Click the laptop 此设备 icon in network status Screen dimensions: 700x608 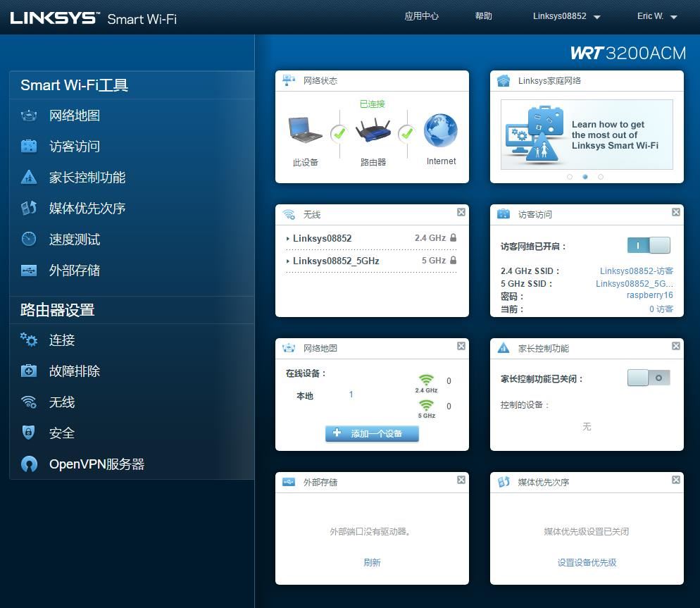tap(306, 130)
